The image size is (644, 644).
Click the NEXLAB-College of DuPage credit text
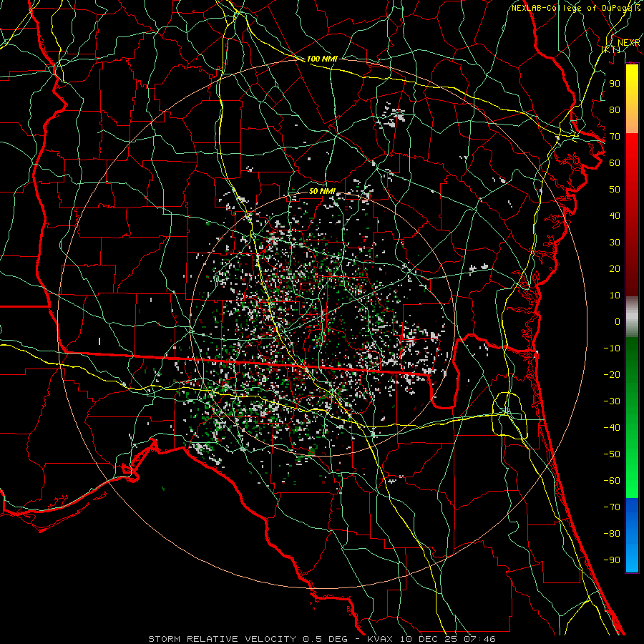click(575, 8)
